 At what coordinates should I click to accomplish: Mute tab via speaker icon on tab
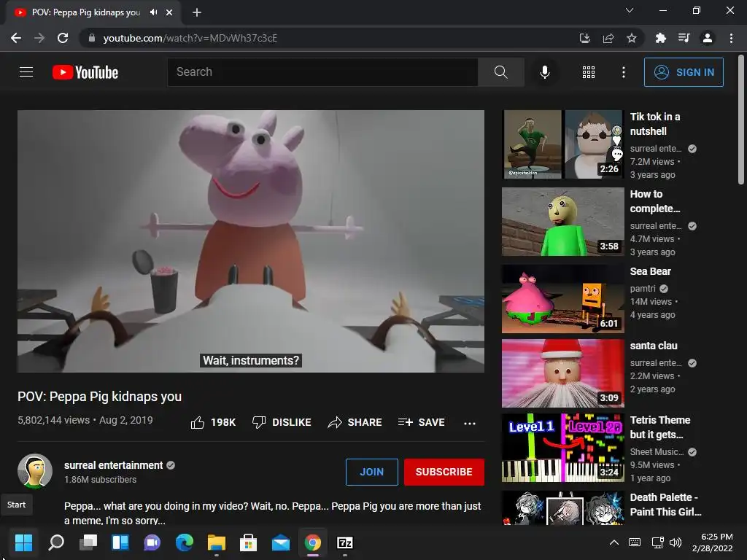tap(153, 12)
